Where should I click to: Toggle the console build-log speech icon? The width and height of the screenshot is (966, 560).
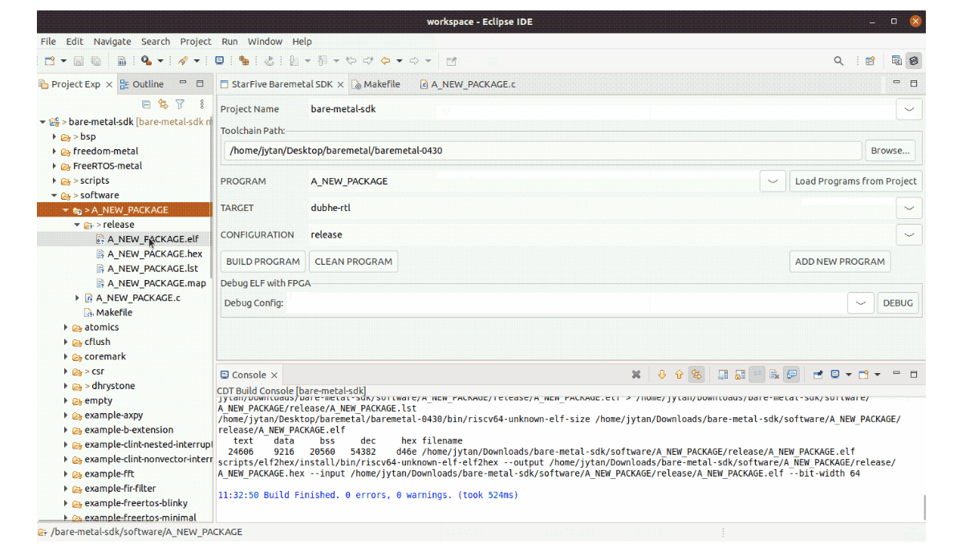click(792, 375)
